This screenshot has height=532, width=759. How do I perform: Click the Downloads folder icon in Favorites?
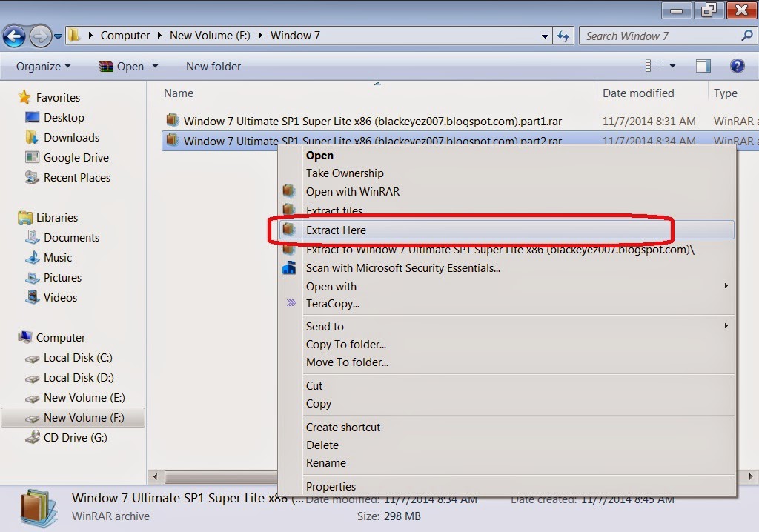point(31,138)
